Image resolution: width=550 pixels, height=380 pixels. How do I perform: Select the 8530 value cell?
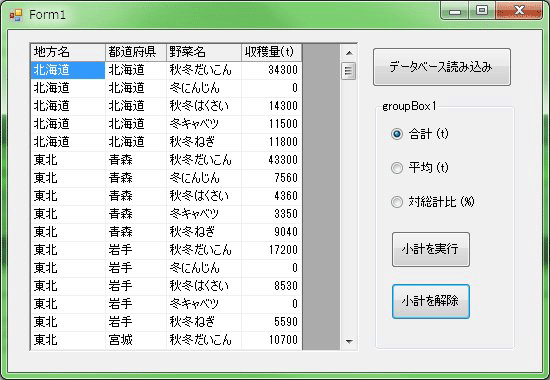coord(271,286)
